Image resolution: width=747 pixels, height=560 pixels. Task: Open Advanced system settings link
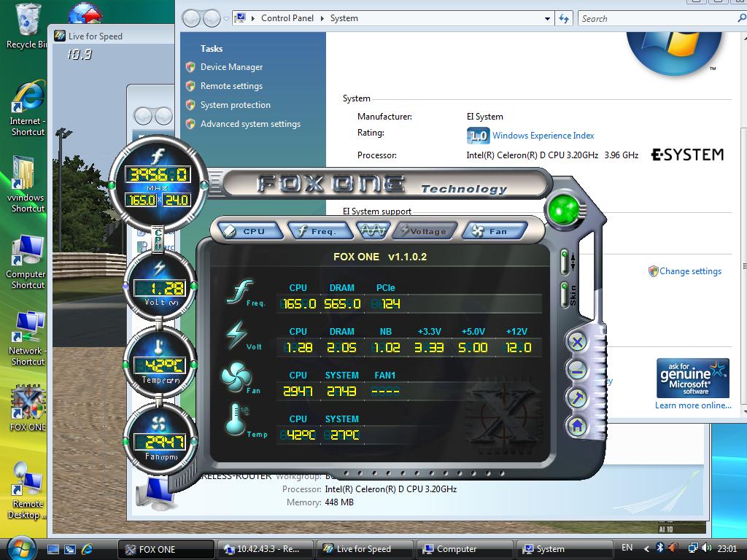tap(251, 124)
